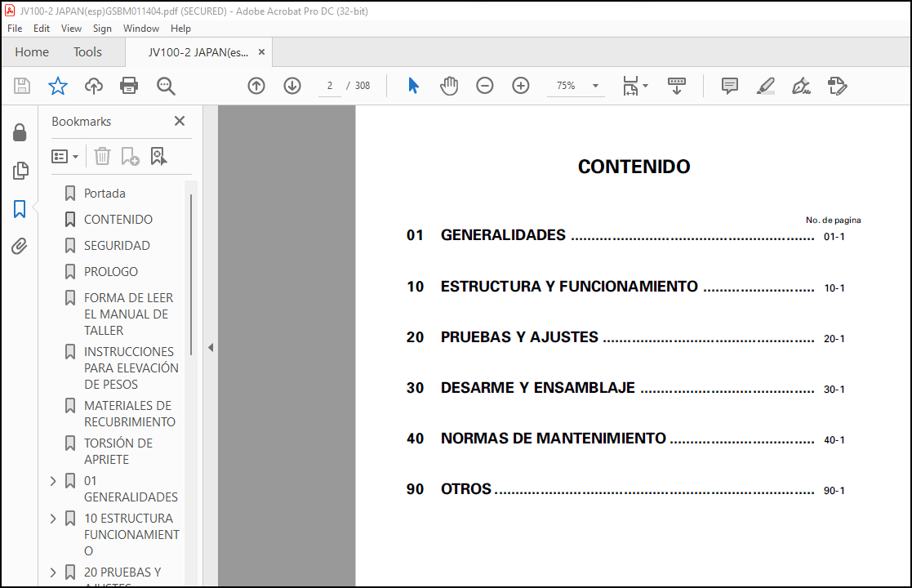Click the Stamp tool icon
The height and width of the screenshot is (588, 912).
838,86
